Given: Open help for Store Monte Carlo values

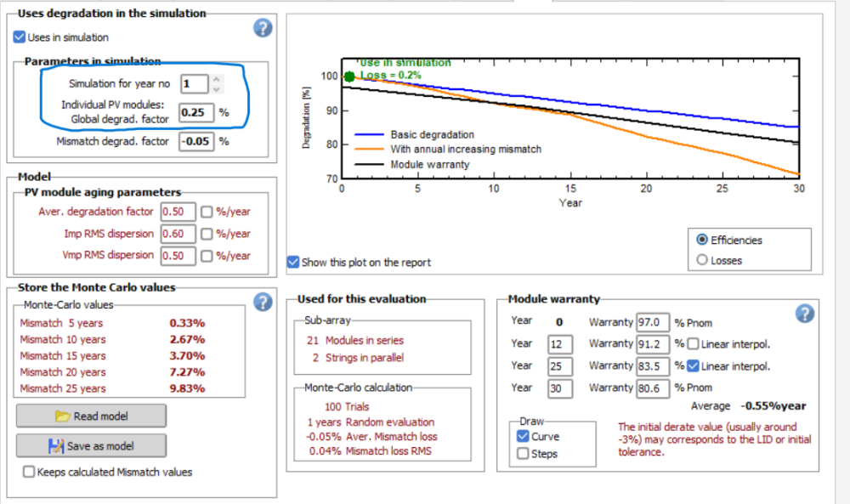Looking at the screenshot, I should coord(263,302).
